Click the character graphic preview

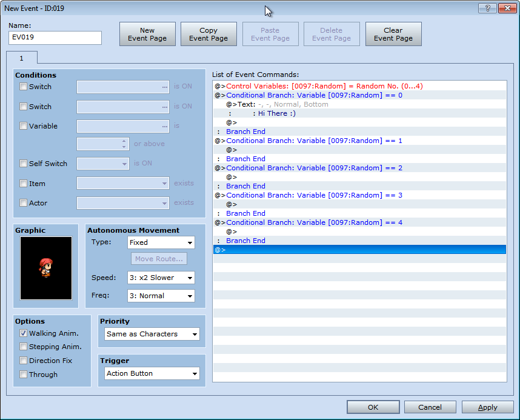[47, 267]
